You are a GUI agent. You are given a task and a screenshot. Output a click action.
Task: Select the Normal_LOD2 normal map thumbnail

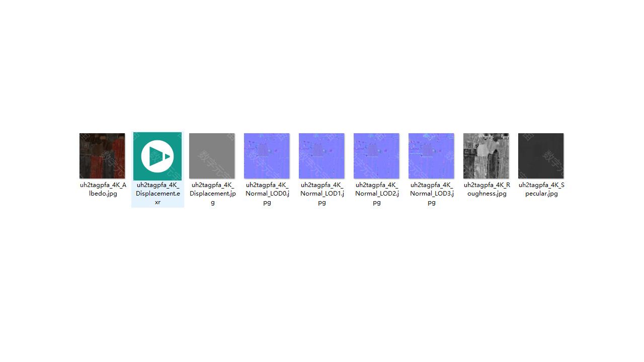coord(376,156)
